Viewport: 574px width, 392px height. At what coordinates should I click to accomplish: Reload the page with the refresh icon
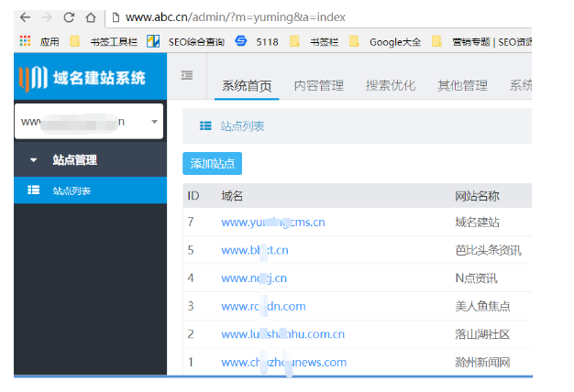pos(68,17)
